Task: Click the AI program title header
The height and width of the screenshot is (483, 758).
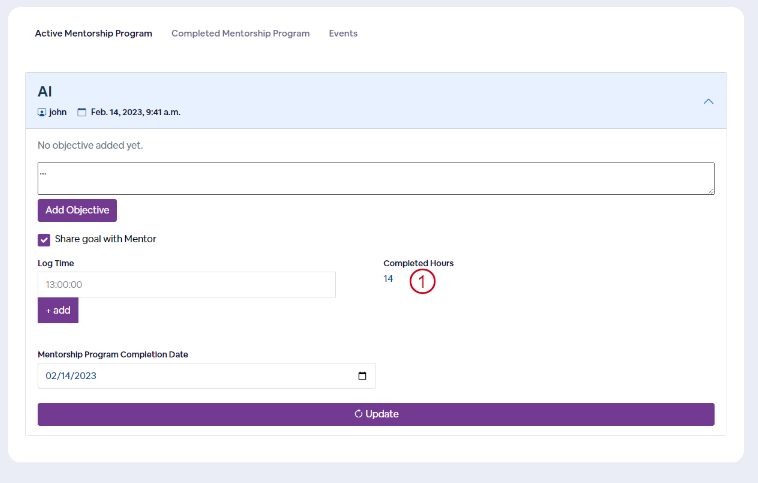Action: click(45, 91)
